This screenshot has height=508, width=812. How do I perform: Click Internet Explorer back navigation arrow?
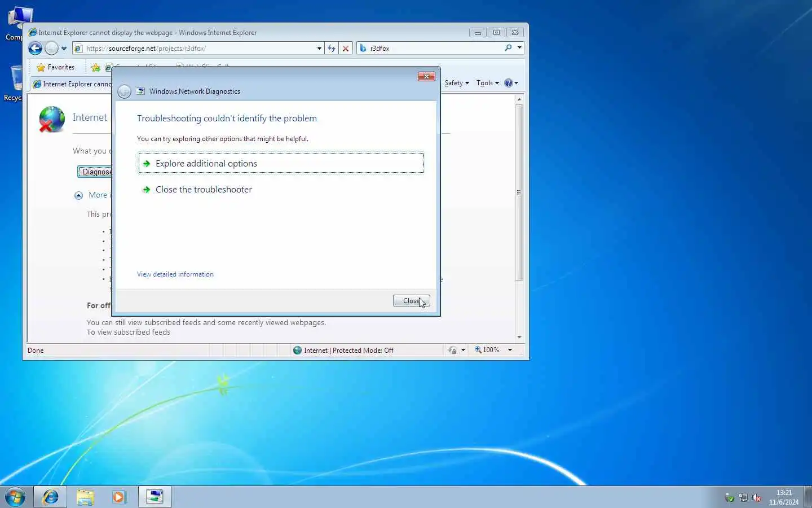pyautogui.click(x=35, y=49)
